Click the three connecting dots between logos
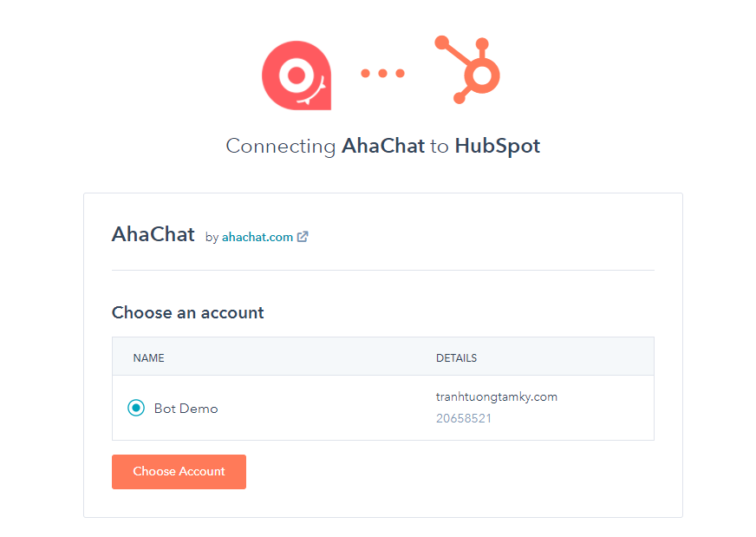The width and height of the screenshot is (756, 537). click(x=383, y=74)
